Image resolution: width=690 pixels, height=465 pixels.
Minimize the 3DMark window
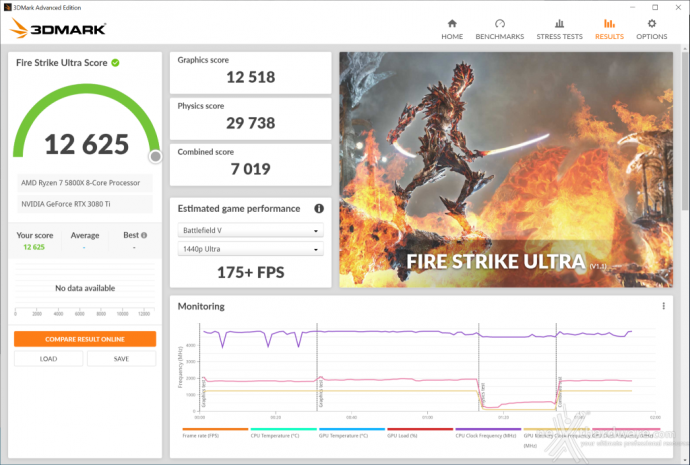click(632, 7)
